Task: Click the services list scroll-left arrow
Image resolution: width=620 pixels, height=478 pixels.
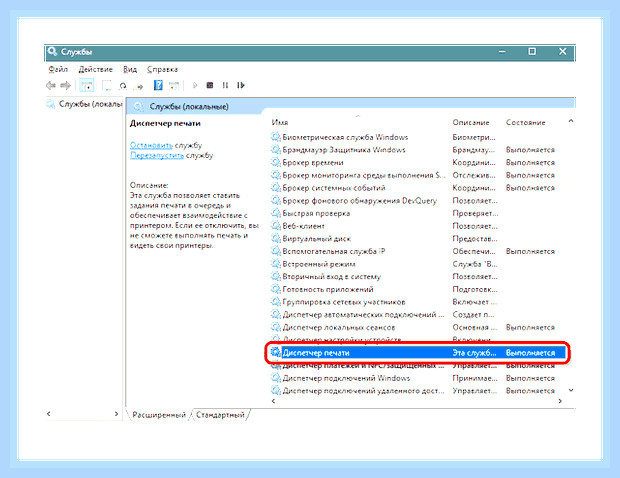Action: click(273, 401)
